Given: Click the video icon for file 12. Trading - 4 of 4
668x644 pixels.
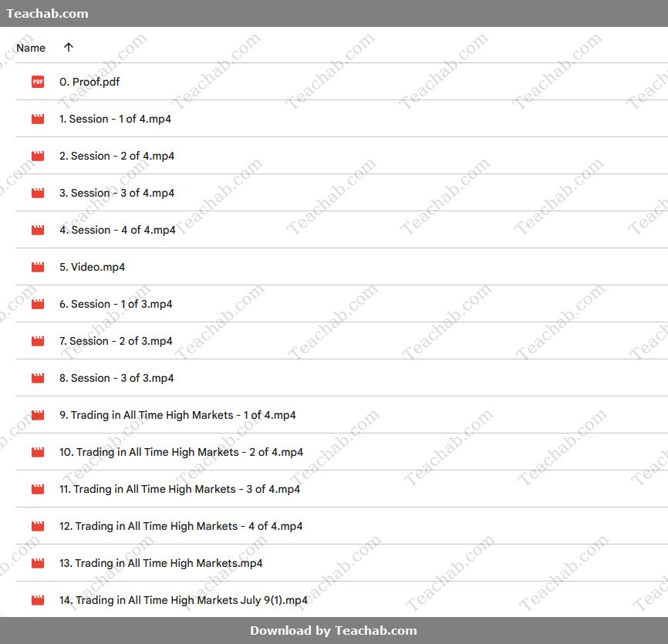Looking at the screenshot, I should pos(38,527).
